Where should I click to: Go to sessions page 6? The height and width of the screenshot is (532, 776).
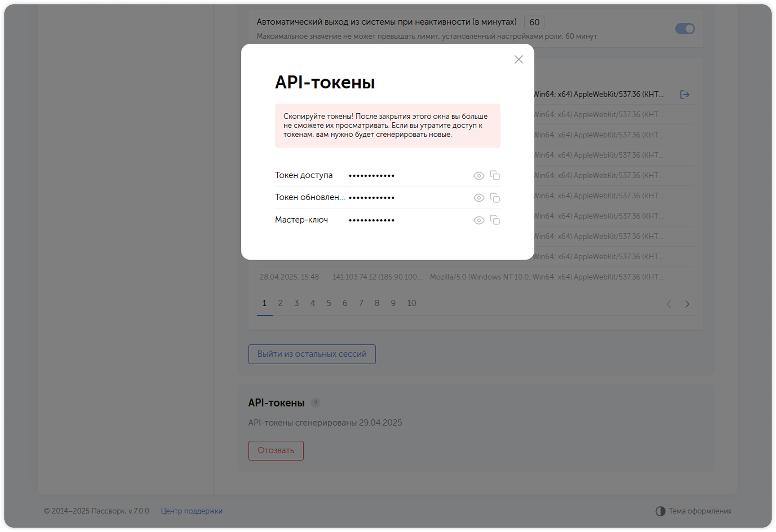click(345, 303)
